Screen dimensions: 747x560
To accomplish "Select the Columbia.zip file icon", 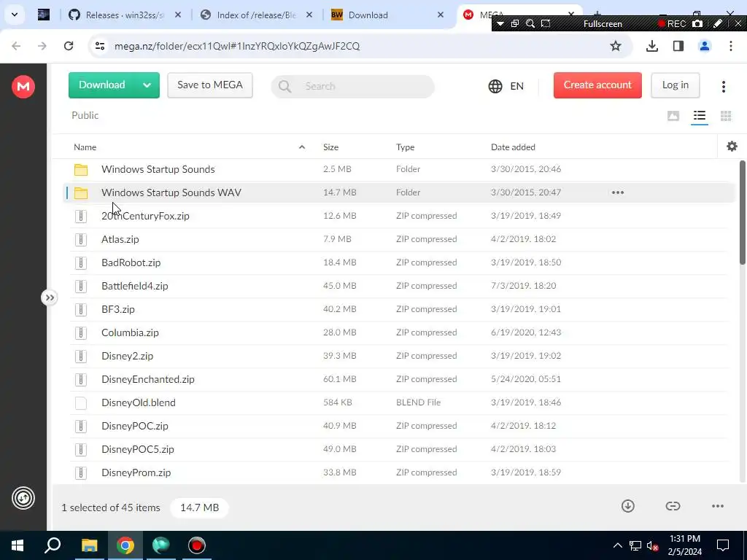I will pos(81,332).
